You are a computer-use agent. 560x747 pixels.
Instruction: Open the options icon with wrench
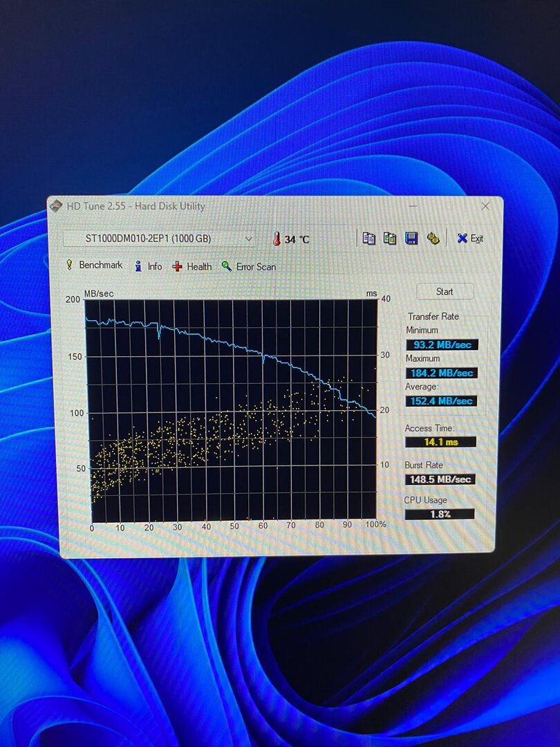tap(433, 238)
